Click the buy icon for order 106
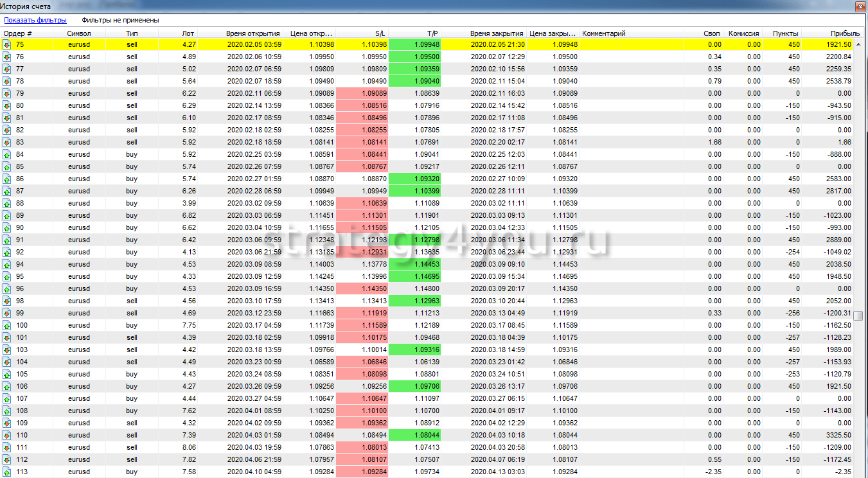Image resolution: width=868 pixels, height=478 pixels. click(x=7, y=386)
